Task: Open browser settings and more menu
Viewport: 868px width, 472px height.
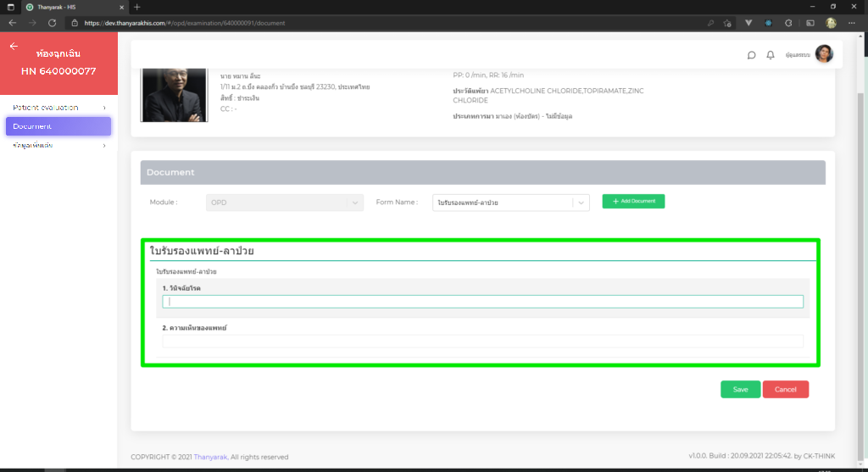Action: click(854, 23)
